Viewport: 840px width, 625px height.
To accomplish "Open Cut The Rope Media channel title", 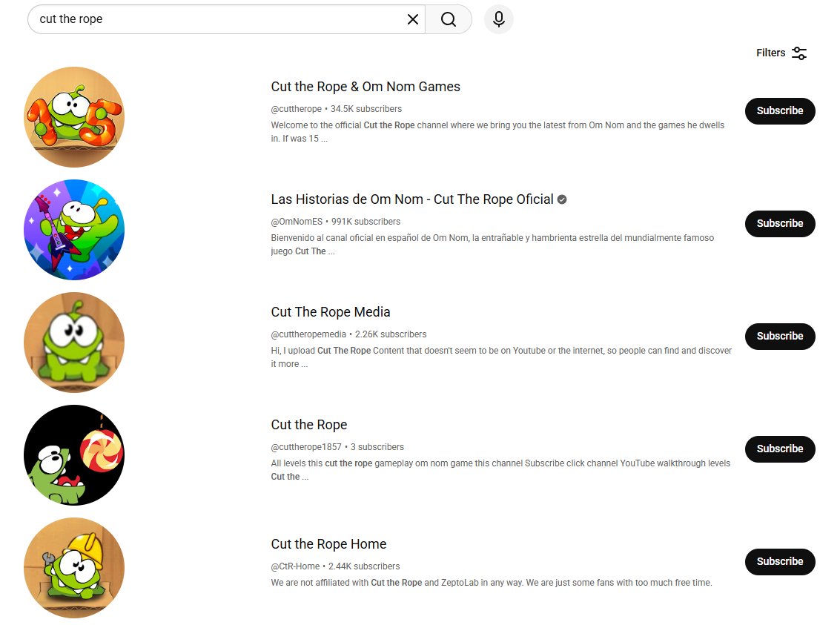I will (331, 311).
